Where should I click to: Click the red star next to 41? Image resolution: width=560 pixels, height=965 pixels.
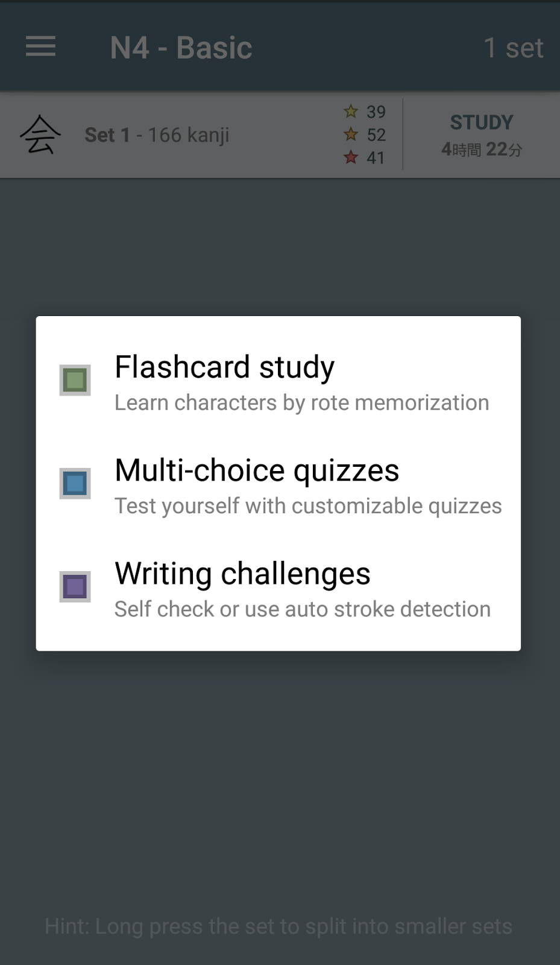350,158
